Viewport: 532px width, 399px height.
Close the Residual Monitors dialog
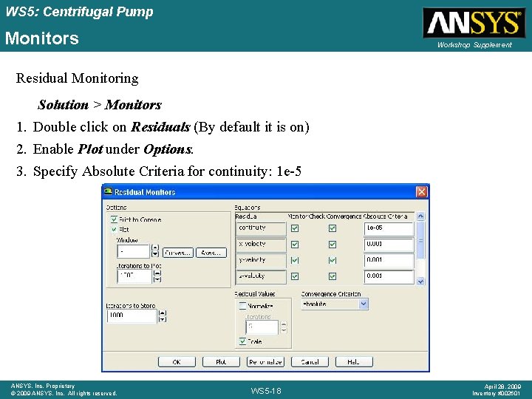tap(421, 192)
